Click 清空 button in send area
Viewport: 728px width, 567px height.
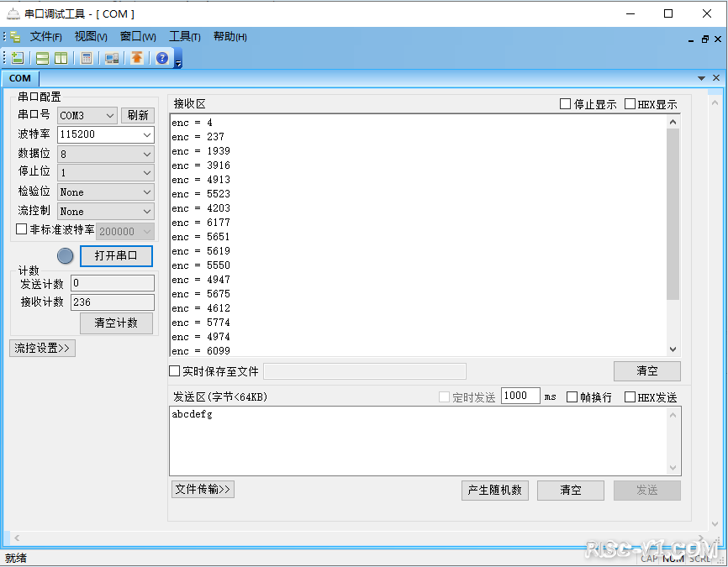point(570,490)
